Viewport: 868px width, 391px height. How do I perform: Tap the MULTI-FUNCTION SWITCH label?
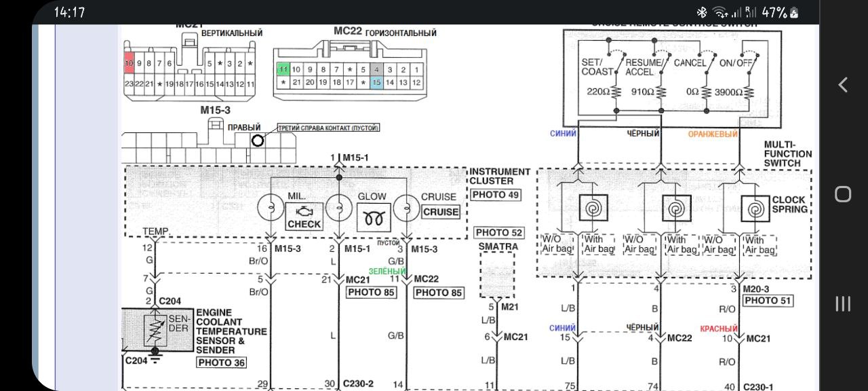(x=787, y=154)
